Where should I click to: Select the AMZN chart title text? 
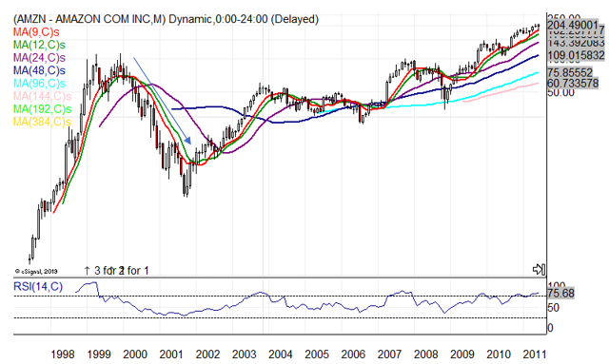(x=166, y=19)
